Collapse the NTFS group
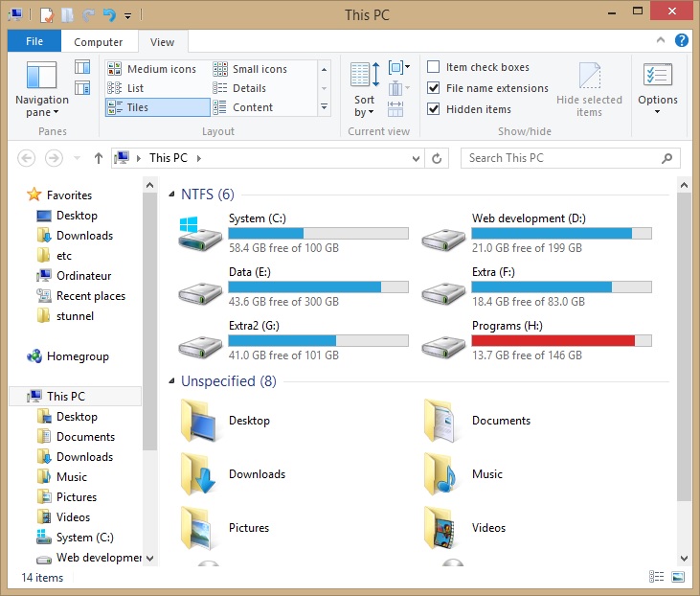700x596 pixels. pyautogui.click(x=171, y=195)
